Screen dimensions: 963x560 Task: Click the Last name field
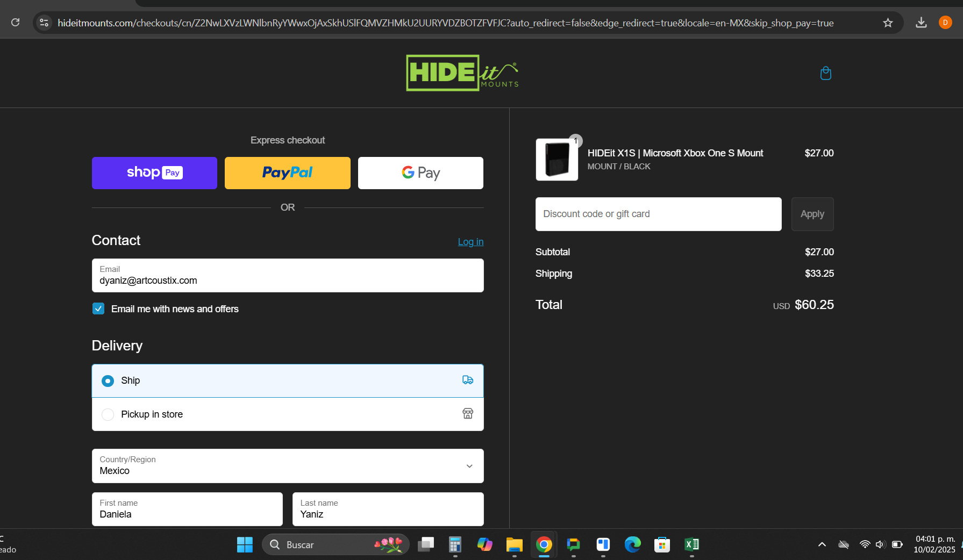[388, 509]
